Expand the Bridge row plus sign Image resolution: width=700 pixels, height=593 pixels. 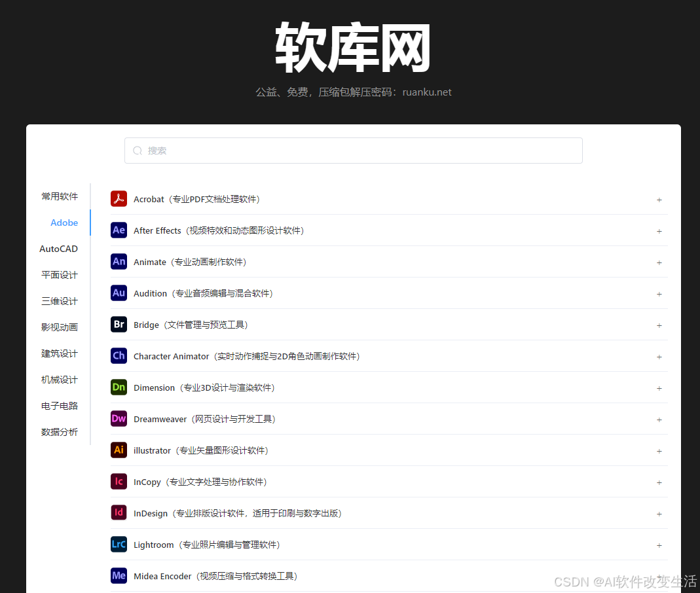click(659, 326)
